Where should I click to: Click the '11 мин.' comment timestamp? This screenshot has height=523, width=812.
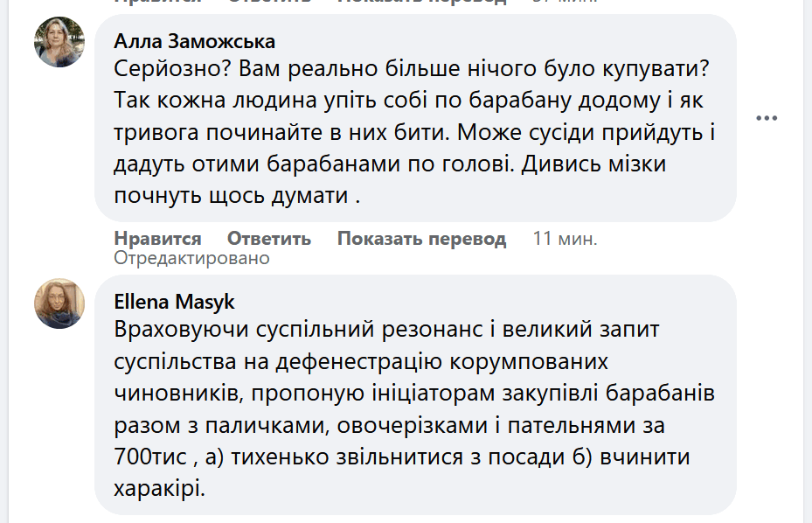pyautogui.click(x=565, y=239)
